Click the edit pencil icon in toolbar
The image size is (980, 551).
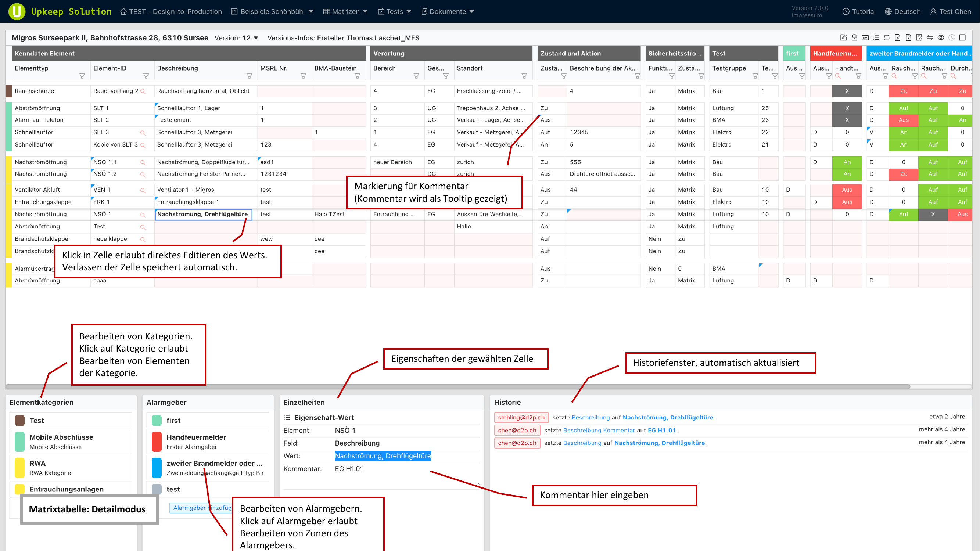coord(843,37)
